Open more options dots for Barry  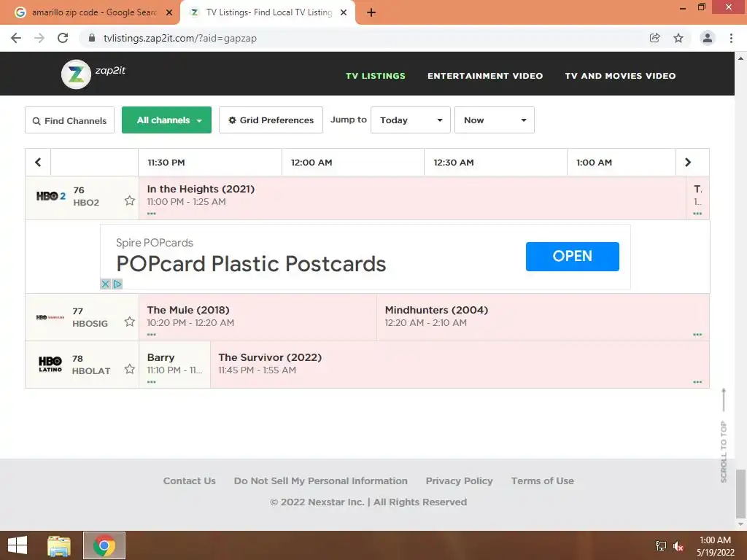tap(152, 382)
